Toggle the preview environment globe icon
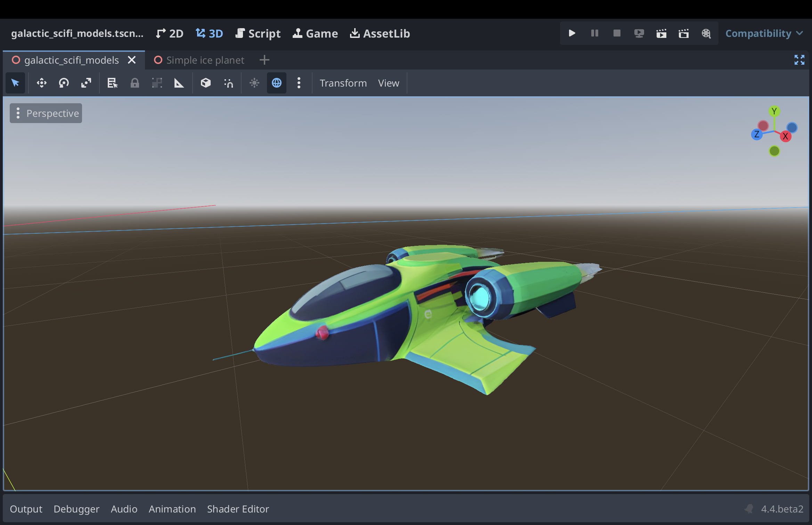Screen dimensions: 812x525 click(x=277, y=83)
